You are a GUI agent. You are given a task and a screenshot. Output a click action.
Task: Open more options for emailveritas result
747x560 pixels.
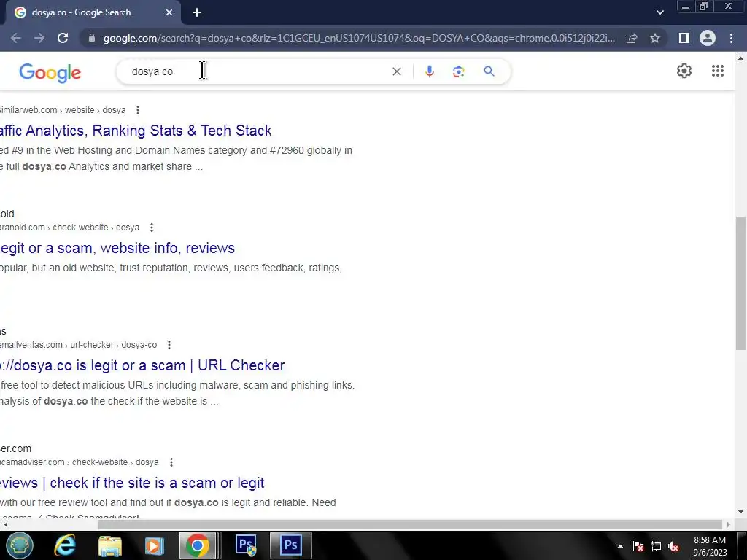(x=169, y=345)
